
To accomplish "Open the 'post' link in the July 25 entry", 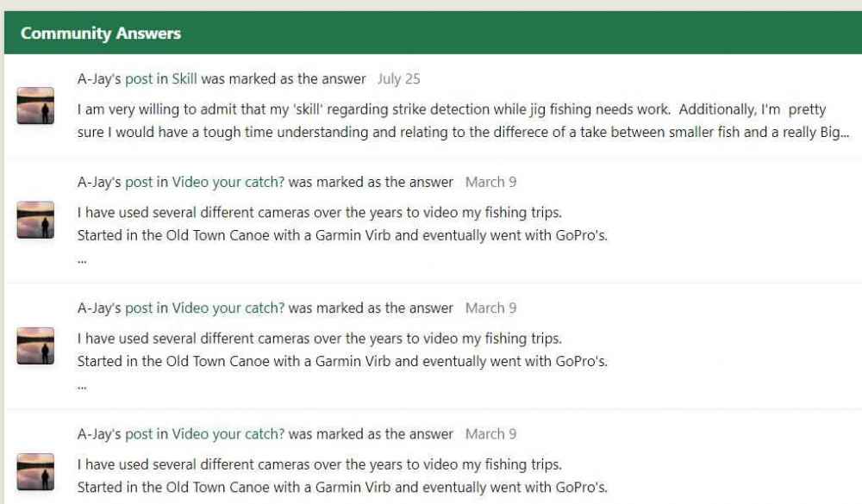I will [139, 79].
